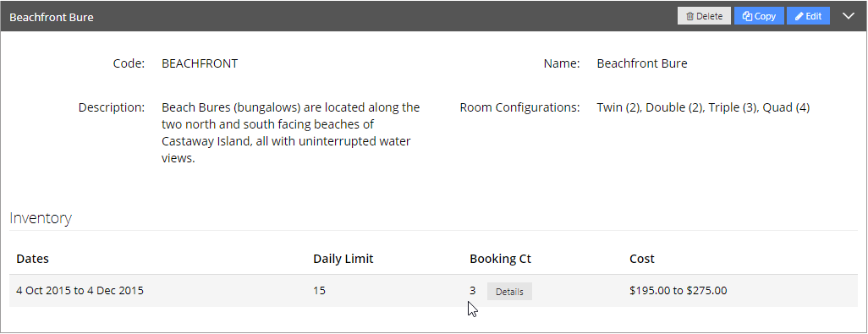Click the trash can icon on Delete

[689, 17]
